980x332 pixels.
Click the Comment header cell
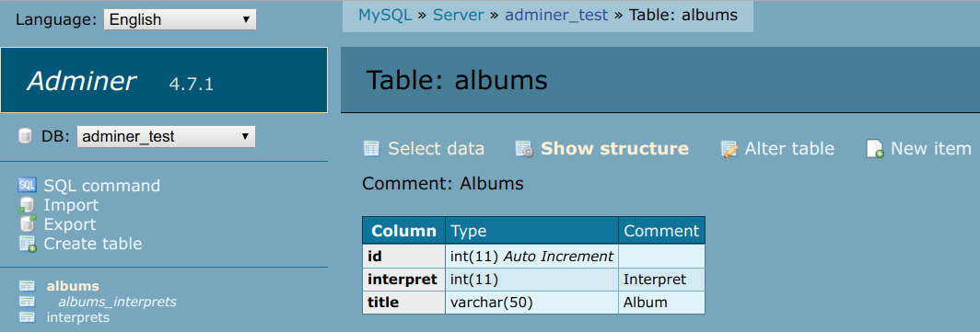[662, 230]
